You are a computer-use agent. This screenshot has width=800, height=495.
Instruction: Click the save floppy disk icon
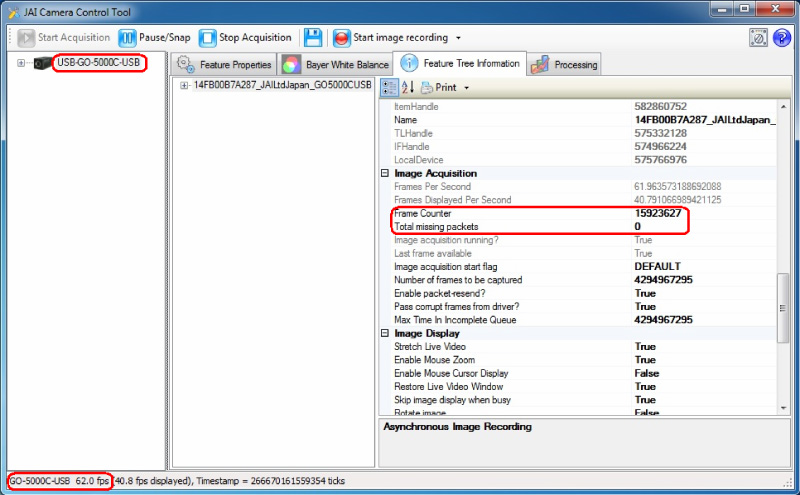point(313,38)
